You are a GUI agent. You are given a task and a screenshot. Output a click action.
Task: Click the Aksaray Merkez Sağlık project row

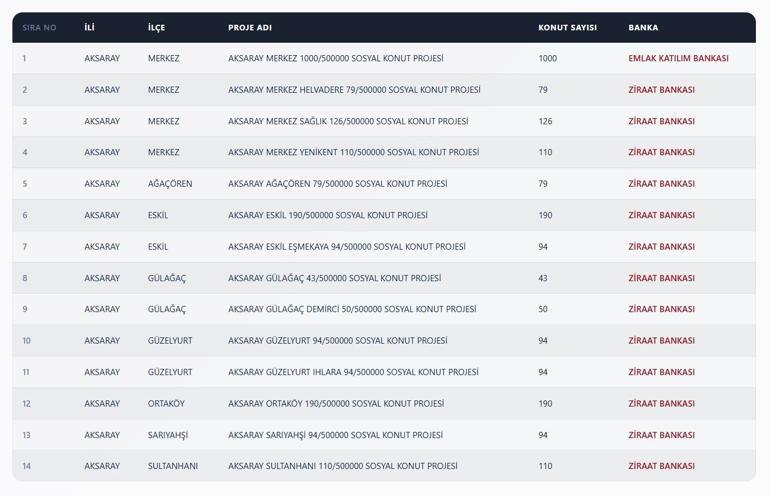point(347,122)
